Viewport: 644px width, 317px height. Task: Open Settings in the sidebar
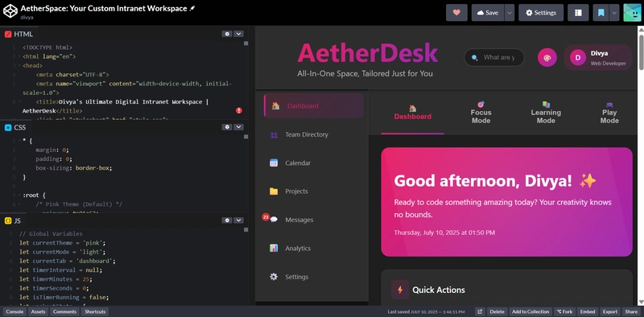tap(314, 277)
